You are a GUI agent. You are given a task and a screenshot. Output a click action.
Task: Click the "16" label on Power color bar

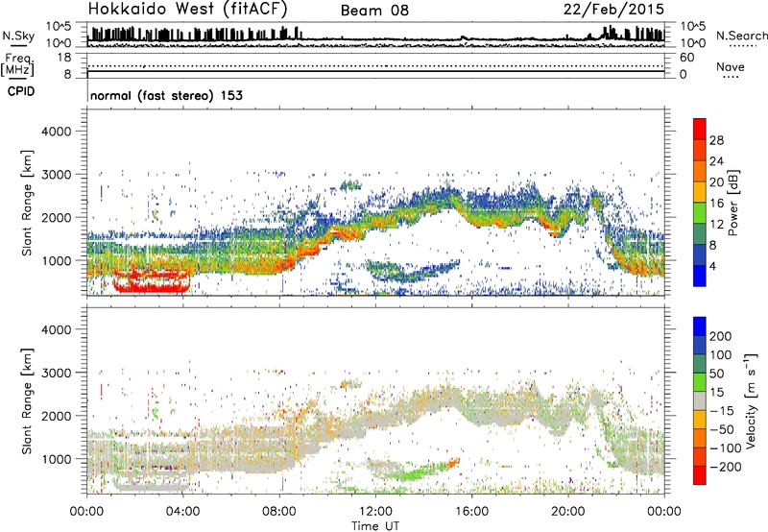pyautogui.click(x=716, y=204)
